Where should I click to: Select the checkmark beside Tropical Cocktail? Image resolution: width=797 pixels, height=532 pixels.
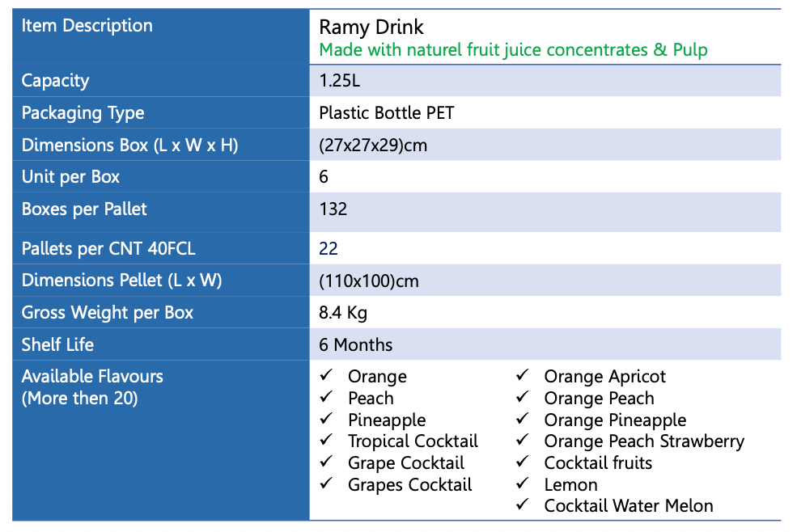pos(326,441)
